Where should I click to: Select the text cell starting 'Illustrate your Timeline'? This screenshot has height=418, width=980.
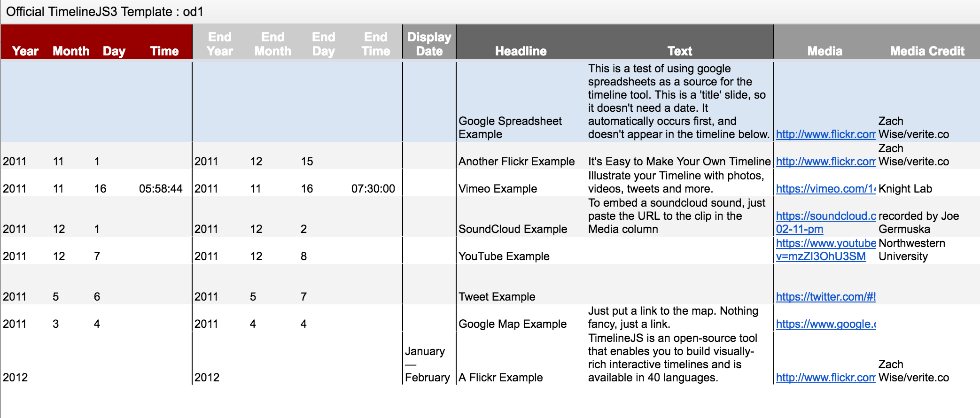[676, 182]
